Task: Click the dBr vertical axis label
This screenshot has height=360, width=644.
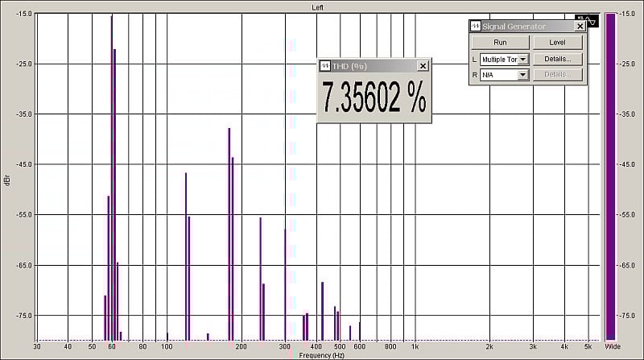Action: 7,181
